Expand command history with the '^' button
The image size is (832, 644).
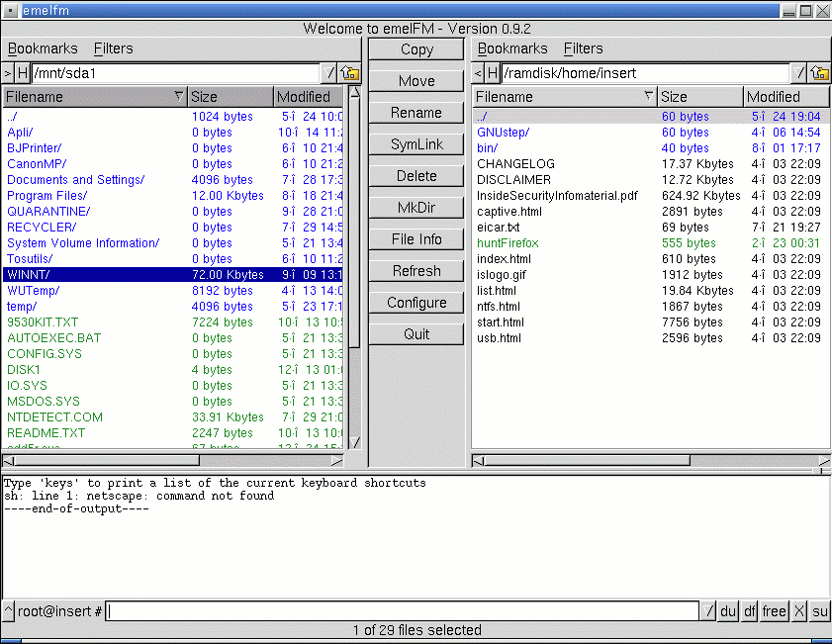tap(9, 611)
